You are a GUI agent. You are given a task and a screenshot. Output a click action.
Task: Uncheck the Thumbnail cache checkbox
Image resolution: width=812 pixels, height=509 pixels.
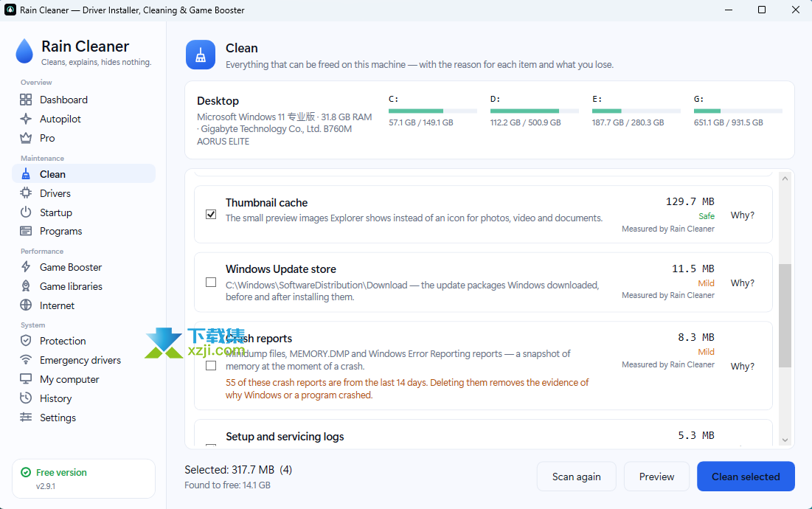pyautogui.click(x=211, y=215)
